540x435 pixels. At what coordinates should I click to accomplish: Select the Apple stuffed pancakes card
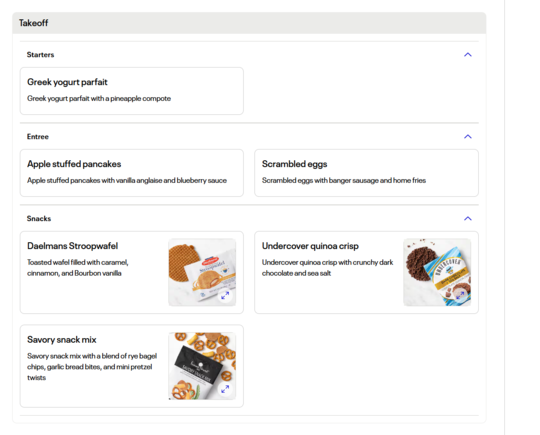(132, 173)
